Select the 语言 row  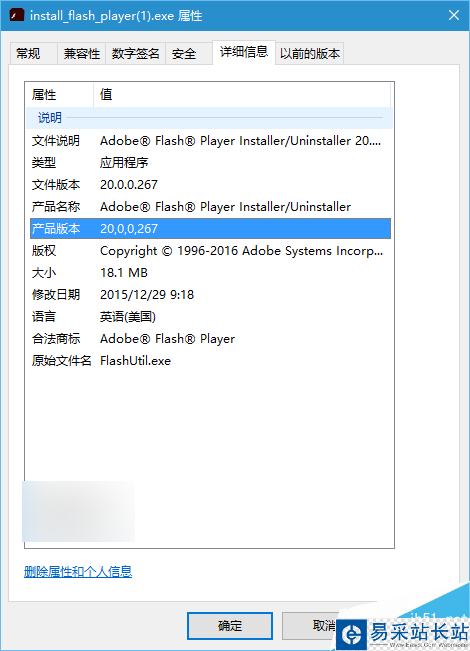click(210, 317)
